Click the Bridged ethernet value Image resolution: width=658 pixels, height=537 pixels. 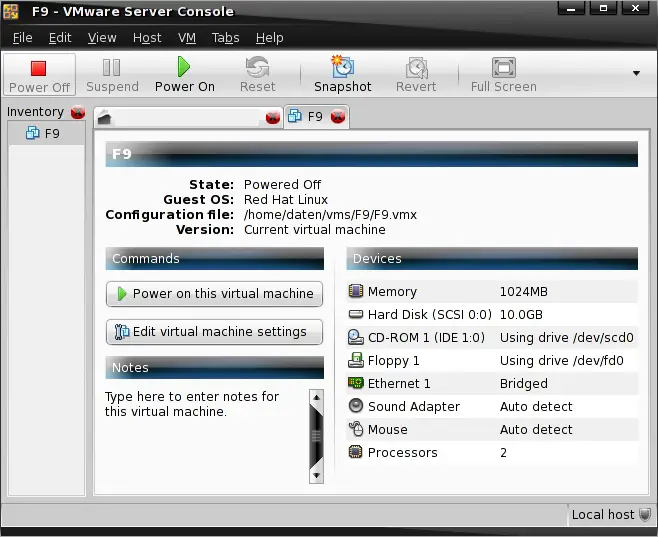click(524, 384)
